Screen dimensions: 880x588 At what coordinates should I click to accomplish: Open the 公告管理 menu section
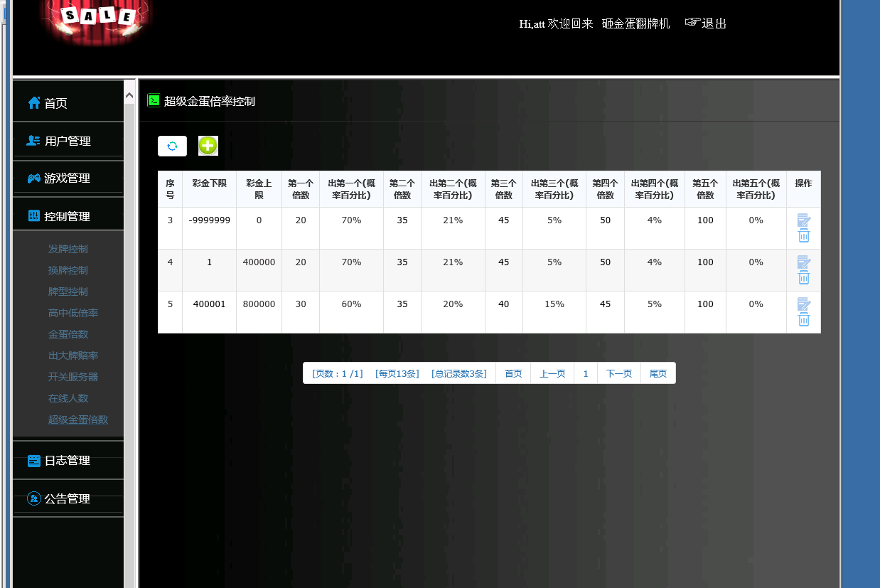click(68, 498)
